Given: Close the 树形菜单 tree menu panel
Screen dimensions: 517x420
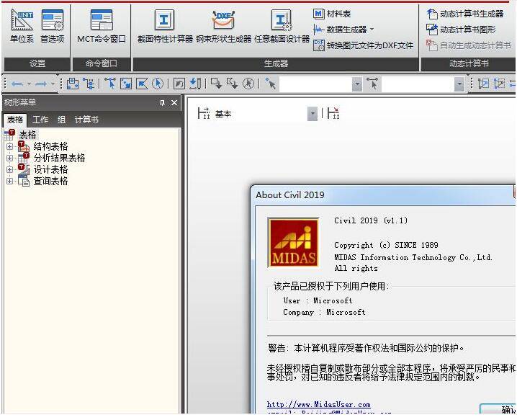Looking at the screenshot, I should (x=174, y=103).
